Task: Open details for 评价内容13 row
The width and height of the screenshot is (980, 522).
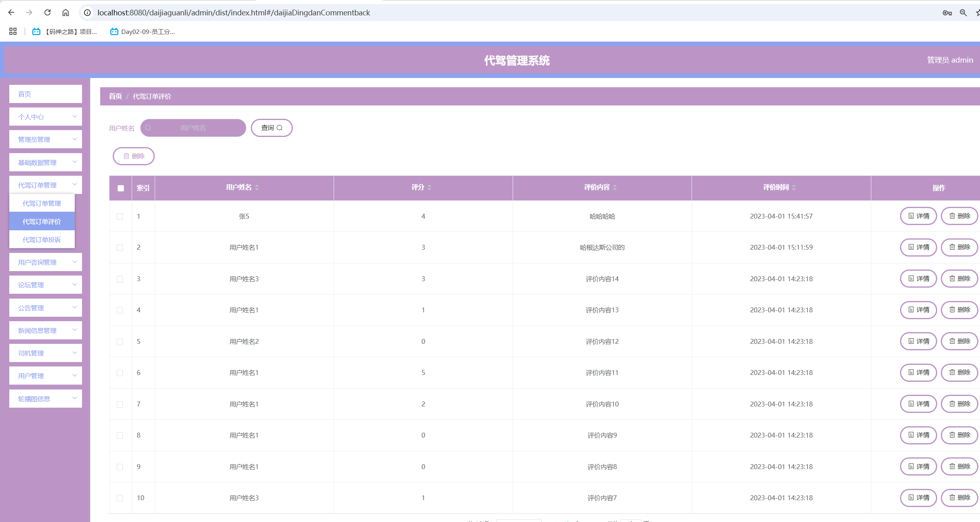Action: pos(919,310)
